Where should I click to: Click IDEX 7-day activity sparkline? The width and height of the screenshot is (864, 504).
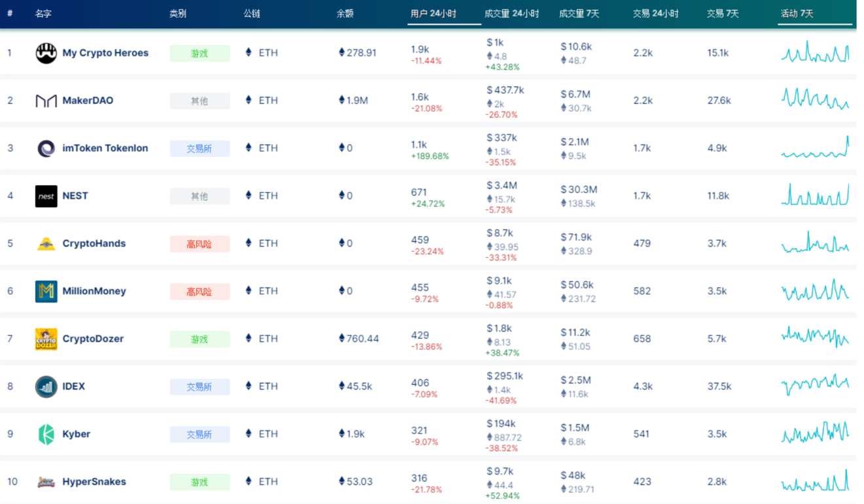(815, 384)
